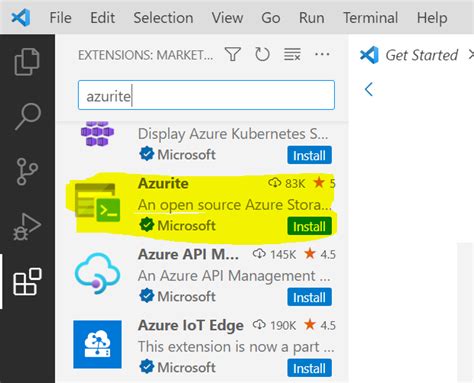This screenshot has width=474, height=383.
Task: Click the extensions search box containing azurite
Action: [206, 95]
